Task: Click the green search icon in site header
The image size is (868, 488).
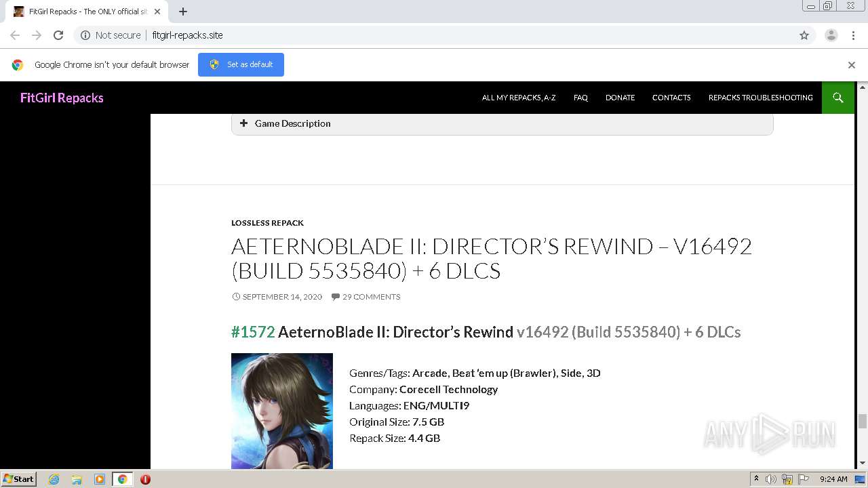Action: point(838,98)
